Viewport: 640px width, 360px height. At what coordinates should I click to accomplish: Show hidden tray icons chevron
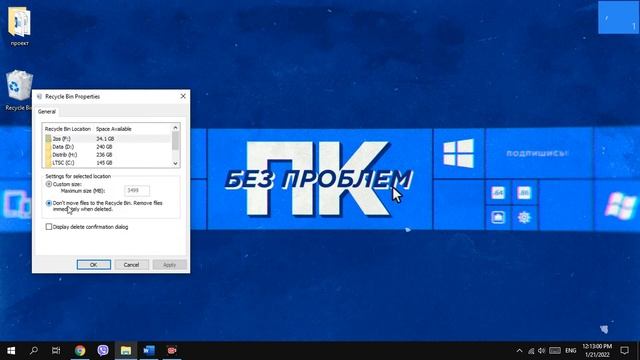click(519, 351)
